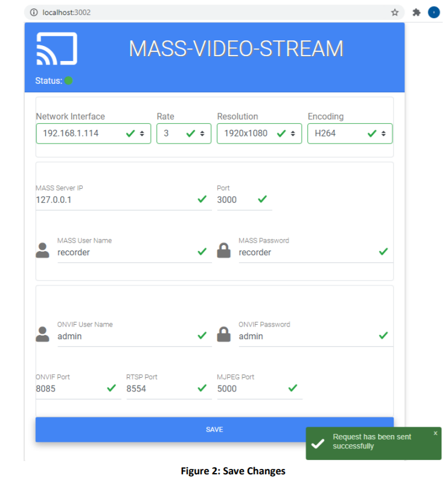Image resolution: width=448 pixels, height=484 pixels.
Task: Focus the MASS Password field
Action: point(316,252)
